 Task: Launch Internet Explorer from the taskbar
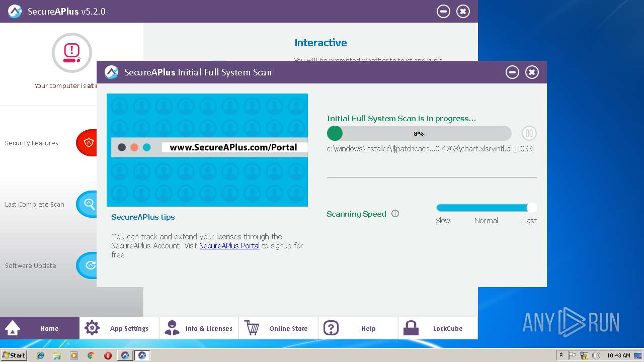(x=40, y=355)
